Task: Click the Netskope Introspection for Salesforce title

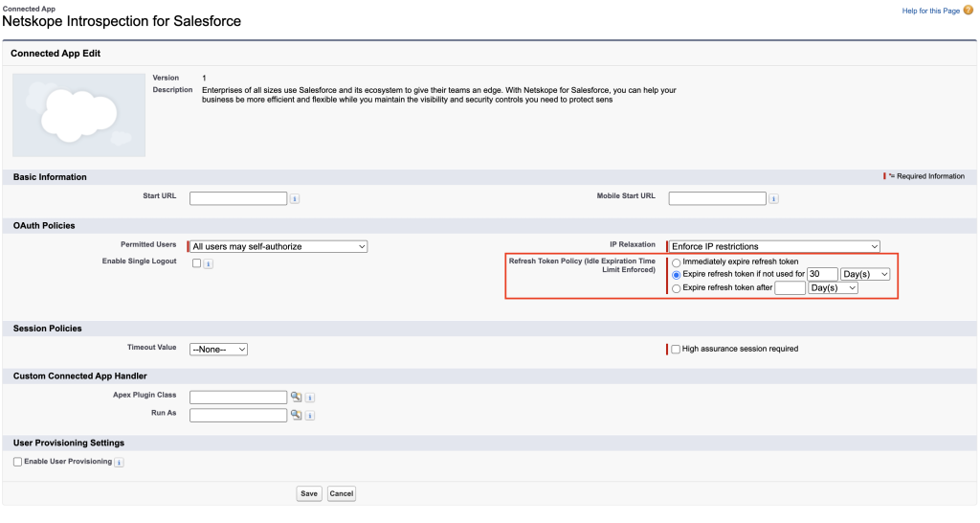Action: click(122, 21)
